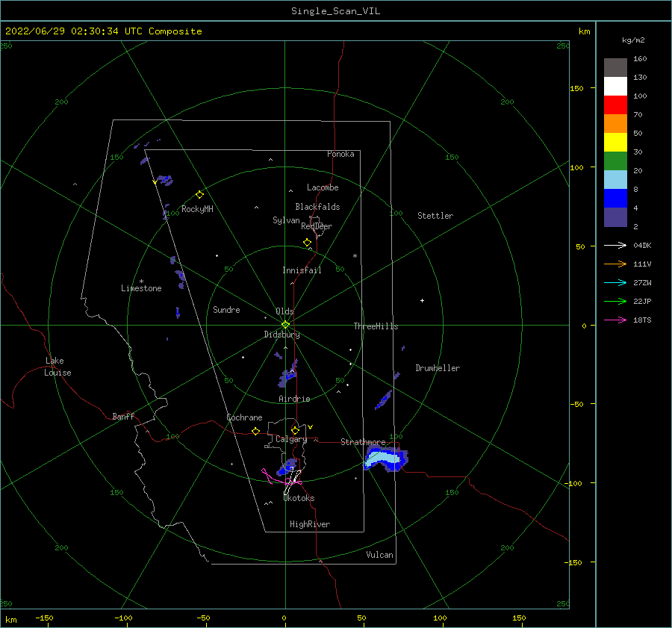This screenshot has width=672, height=628.
Task: Click the Banff label
Action: (x=123, y=416)
